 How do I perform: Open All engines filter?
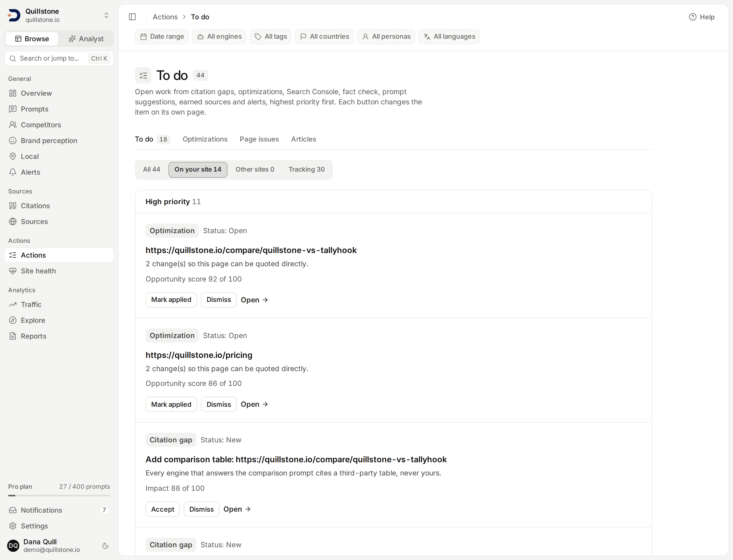219,36
